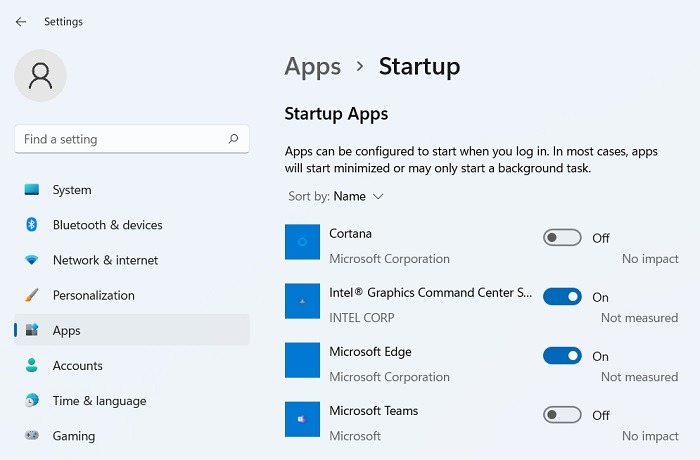Image resolution: width=700 pixels, height=460 pixels.
Task: Open System settings category
Action: pyautogui.click(x=132, y=190)
